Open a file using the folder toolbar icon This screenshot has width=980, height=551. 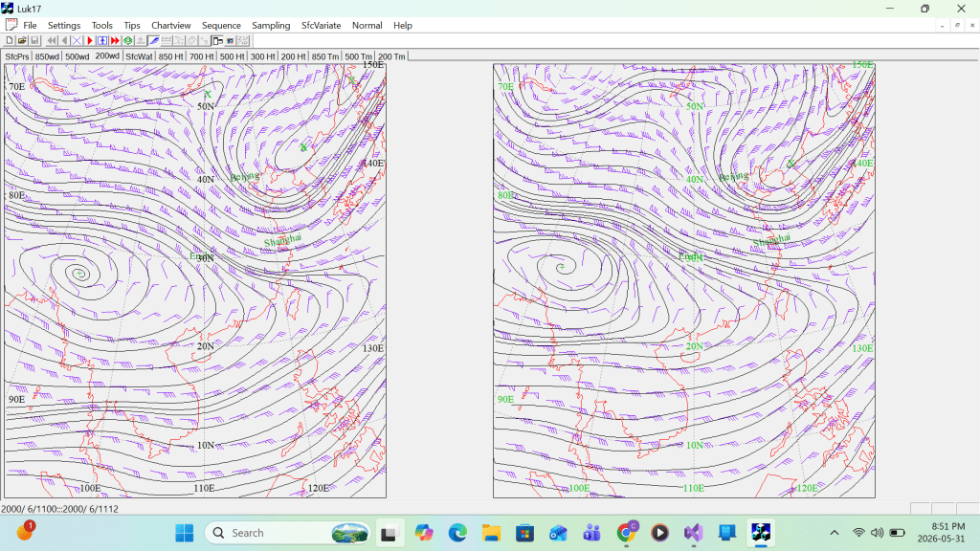(x=22, y=40)
